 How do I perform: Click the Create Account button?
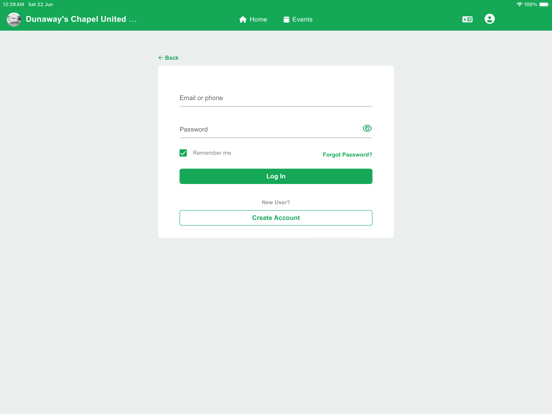(276, 218)
